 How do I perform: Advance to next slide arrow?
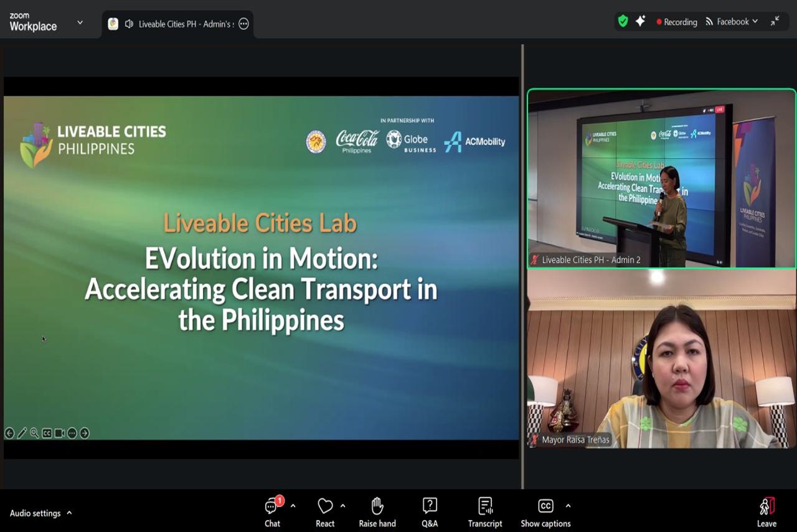tap(85, 433)
